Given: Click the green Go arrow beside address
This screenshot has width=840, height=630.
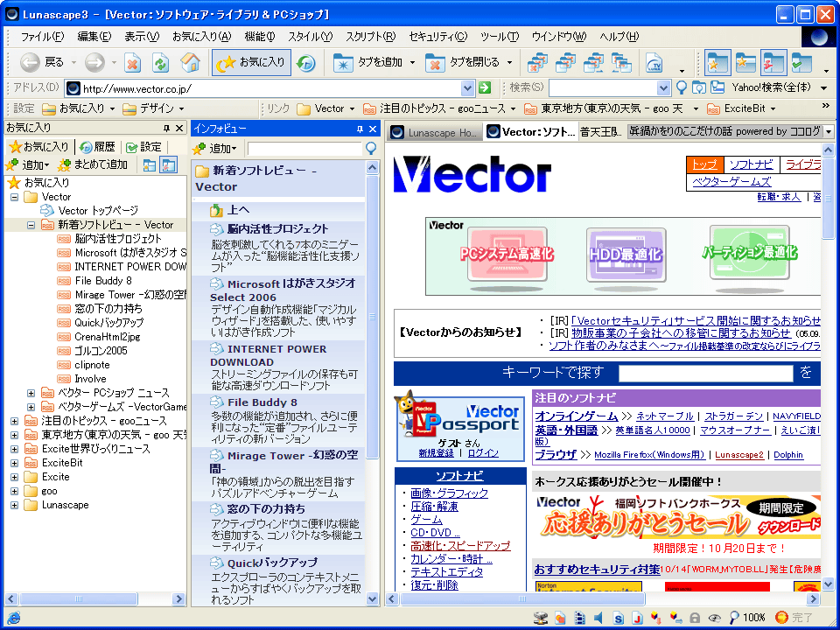Looking at the screenshot, I should (485, 87).
